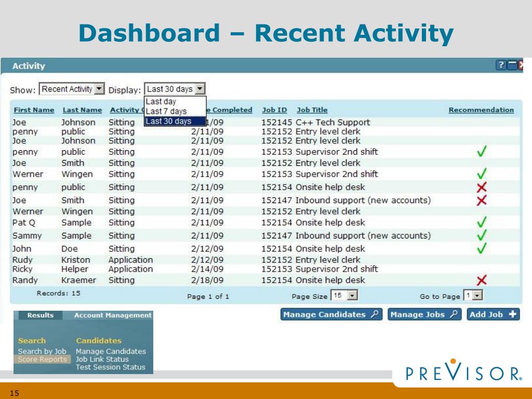532x399 pixels.
Task: Open Search by Job link
Action: coord(42,351)
